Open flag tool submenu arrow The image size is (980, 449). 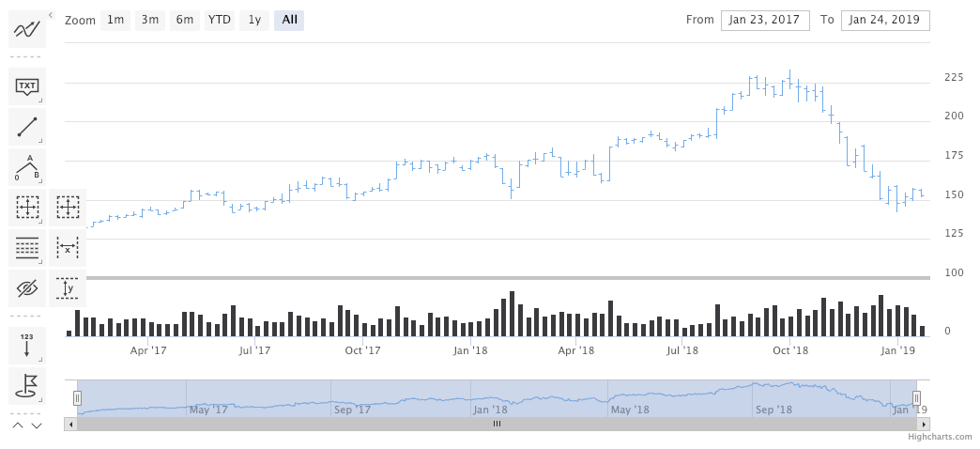click(x=40, y=400)
